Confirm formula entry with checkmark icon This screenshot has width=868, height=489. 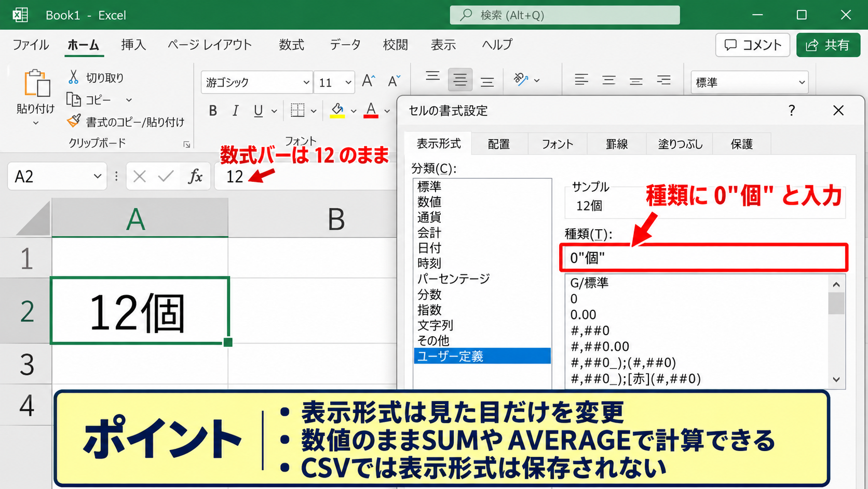pos(166,177)
